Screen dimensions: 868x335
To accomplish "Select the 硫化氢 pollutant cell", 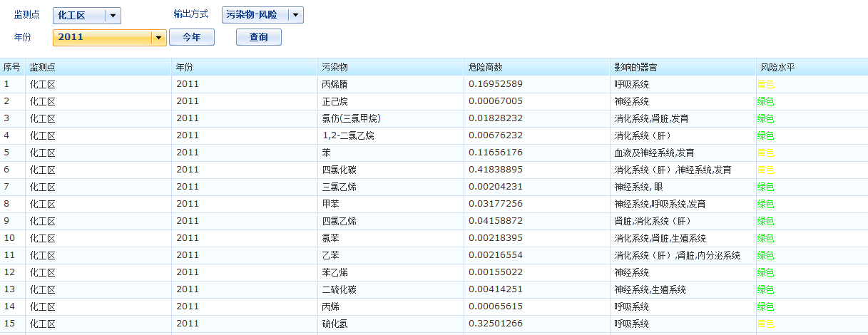I will click(x=335, y=324).
